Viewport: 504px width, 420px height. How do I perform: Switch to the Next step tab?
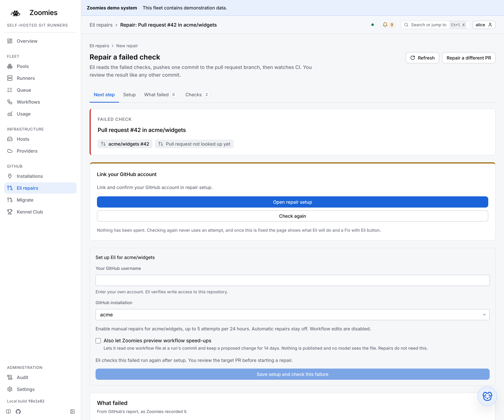pos(104,94)
